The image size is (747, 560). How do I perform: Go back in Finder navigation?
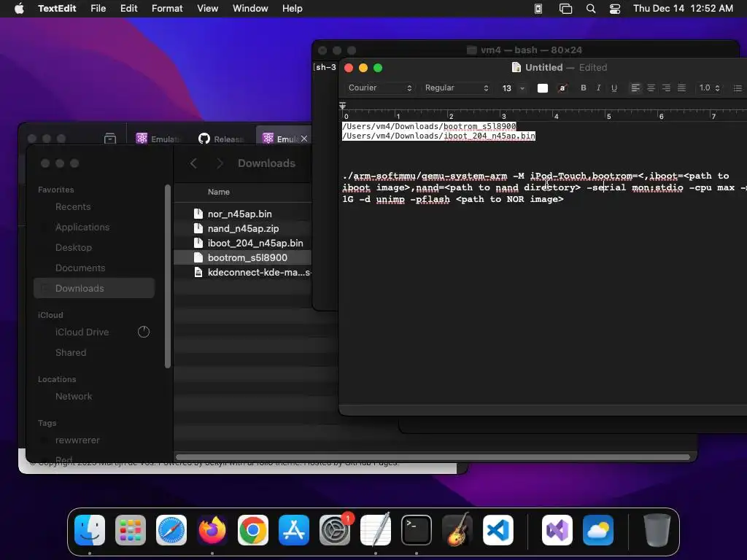click(193, 163)
